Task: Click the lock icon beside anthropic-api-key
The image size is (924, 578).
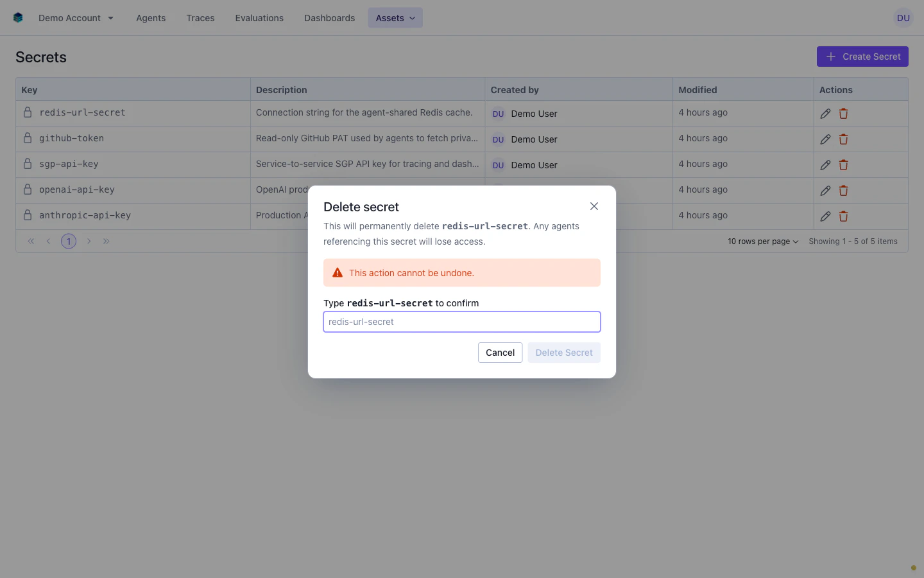Action: (28, 215)
